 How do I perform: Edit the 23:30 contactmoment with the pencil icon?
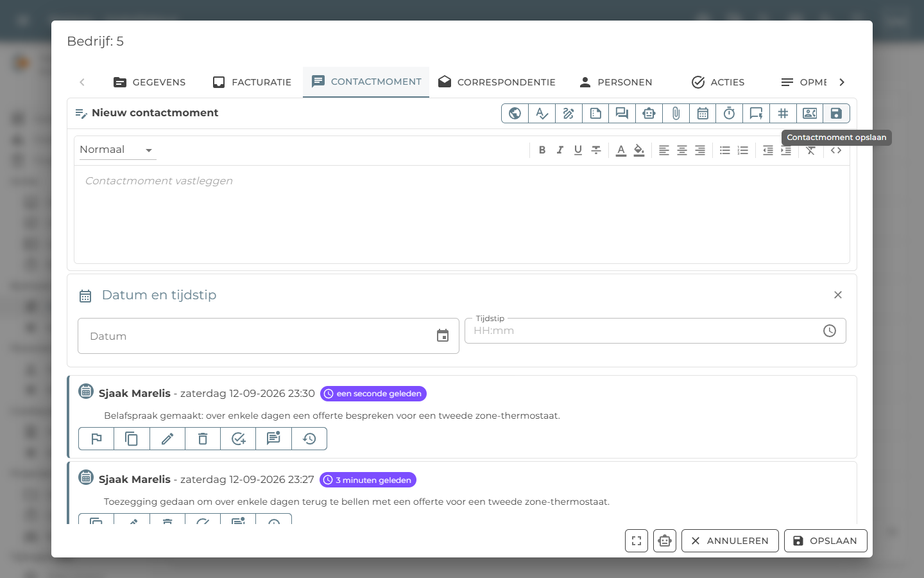(x=167, y=439)
